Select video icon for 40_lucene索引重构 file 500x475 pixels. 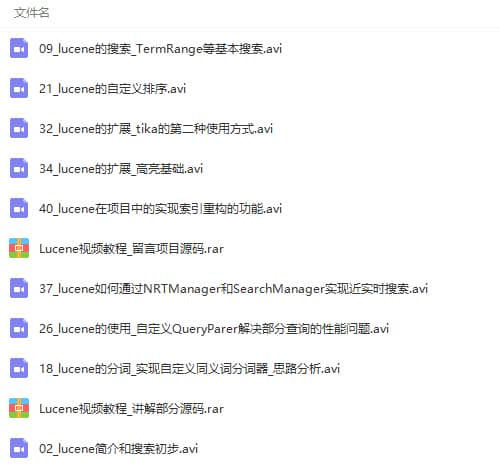coord(19,208)
